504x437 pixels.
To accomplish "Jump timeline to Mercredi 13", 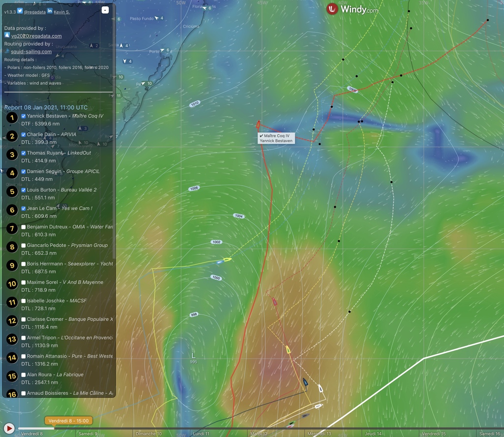I will click(319, 434).
